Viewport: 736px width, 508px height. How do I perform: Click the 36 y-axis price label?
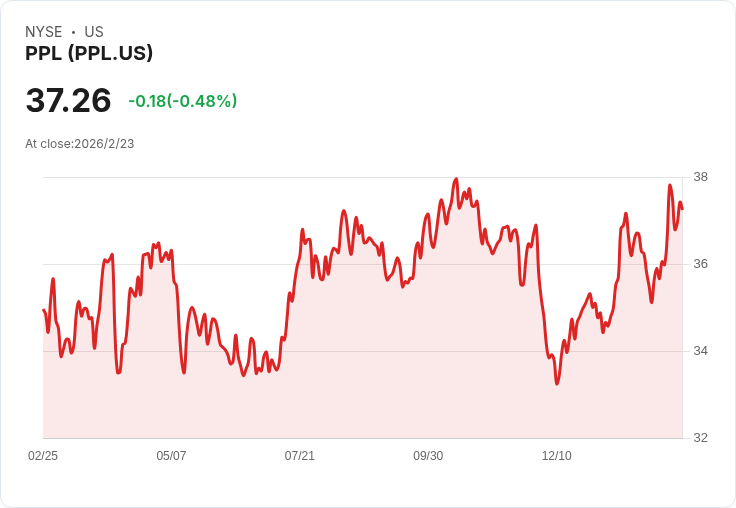[701, 264]
